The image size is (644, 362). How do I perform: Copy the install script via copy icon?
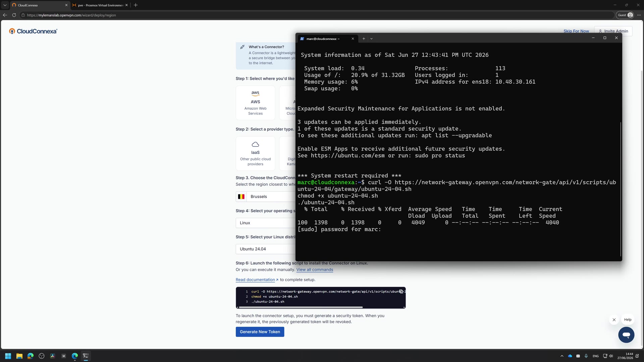point(401,292)
